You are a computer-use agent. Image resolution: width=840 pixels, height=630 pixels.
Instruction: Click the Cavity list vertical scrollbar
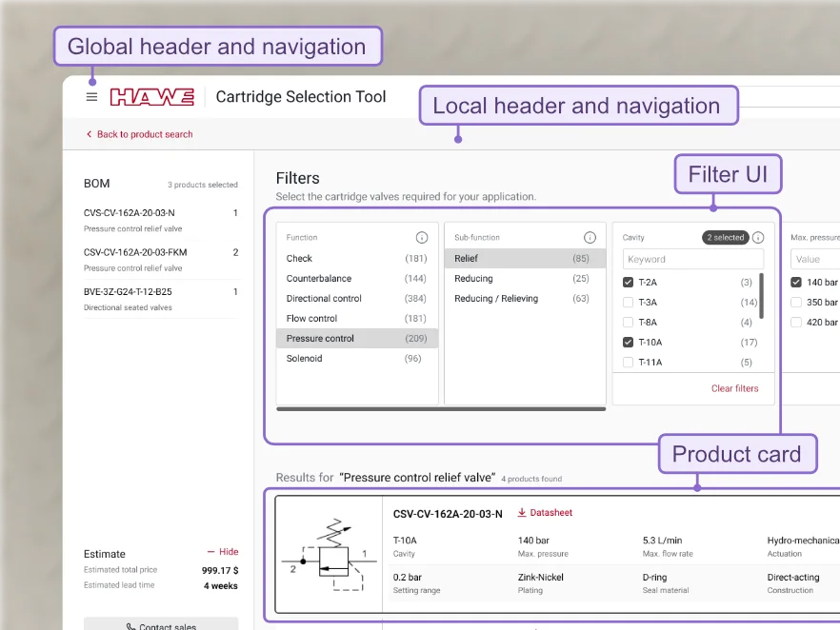coord(761,296)
